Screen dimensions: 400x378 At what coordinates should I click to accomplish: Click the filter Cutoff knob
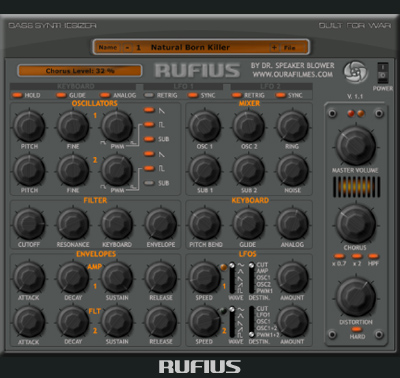click(29, 224)
